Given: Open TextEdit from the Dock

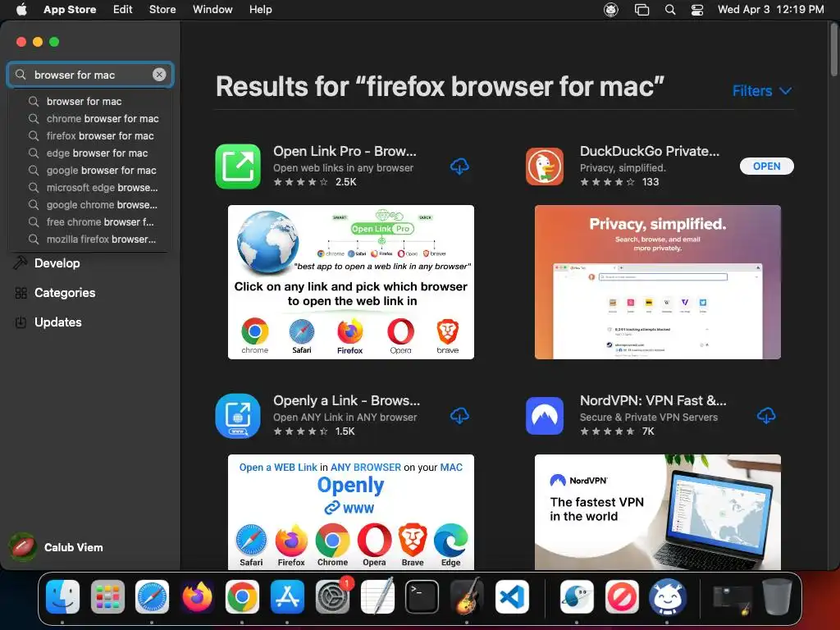Looking at the screenshot, I should (377, 596).
